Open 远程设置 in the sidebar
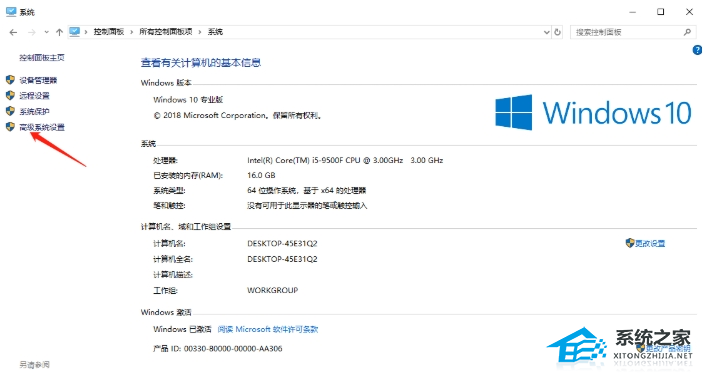The image size is (708, 374). coord(34,96)
